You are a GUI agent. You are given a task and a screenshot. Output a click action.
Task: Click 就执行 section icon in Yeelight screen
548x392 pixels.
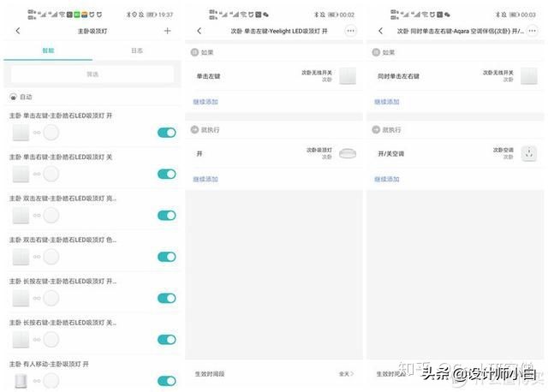pos(194,129)
